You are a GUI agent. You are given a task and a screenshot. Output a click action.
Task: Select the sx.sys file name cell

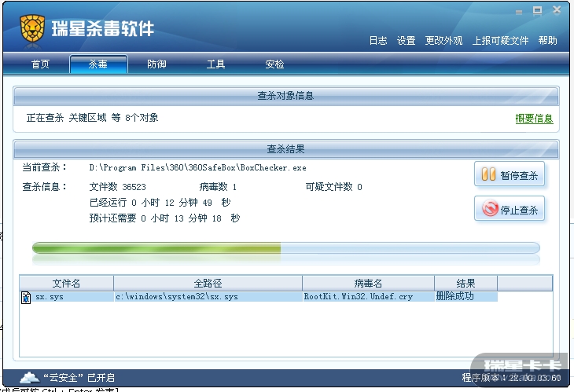50,297
